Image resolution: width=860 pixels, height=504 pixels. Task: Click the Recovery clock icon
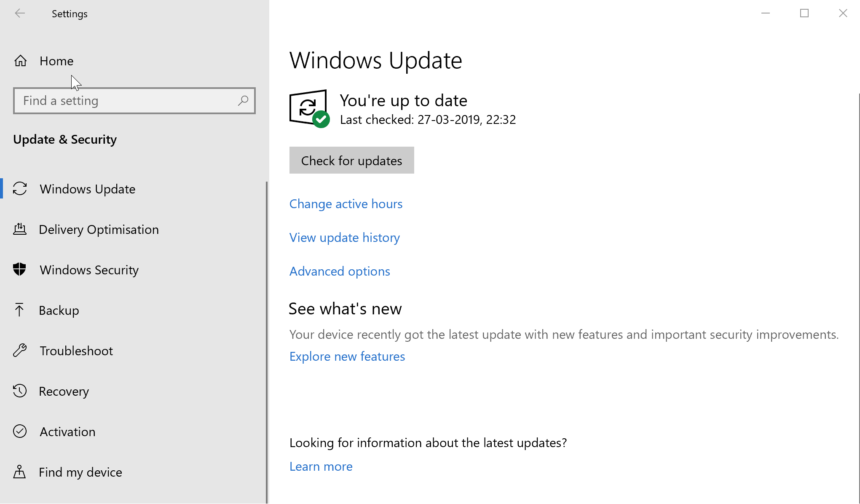pos(20,391)
